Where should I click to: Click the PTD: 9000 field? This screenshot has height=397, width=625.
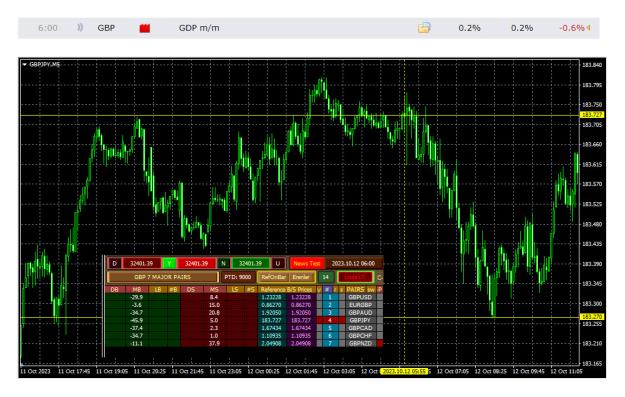(x=238, y=277)
